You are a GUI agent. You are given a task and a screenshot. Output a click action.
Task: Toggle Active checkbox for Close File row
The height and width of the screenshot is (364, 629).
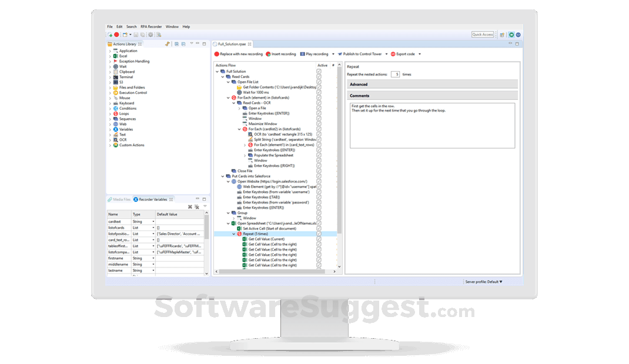(319, 171)
